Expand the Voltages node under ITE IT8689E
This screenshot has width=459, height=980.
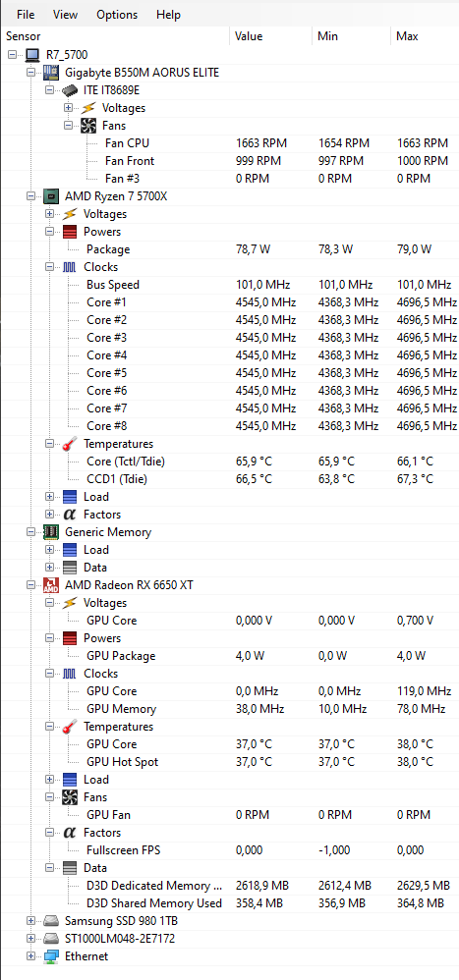tap(68, 108)
